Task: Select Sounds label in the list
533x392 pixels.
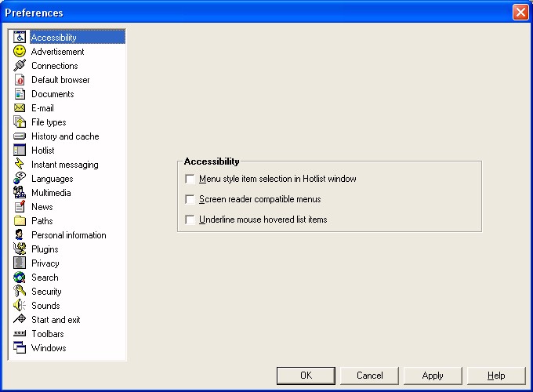Action: 45,306
